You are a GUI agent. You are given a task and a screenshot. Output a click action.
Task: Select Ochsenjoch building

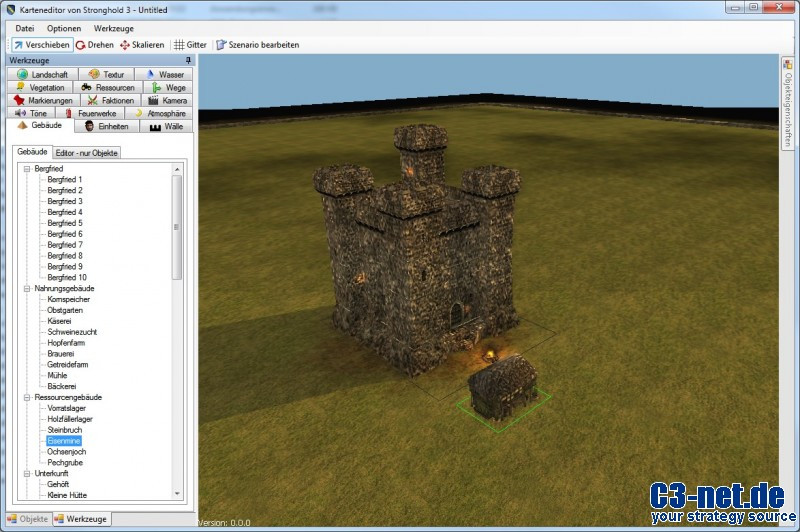66,451
